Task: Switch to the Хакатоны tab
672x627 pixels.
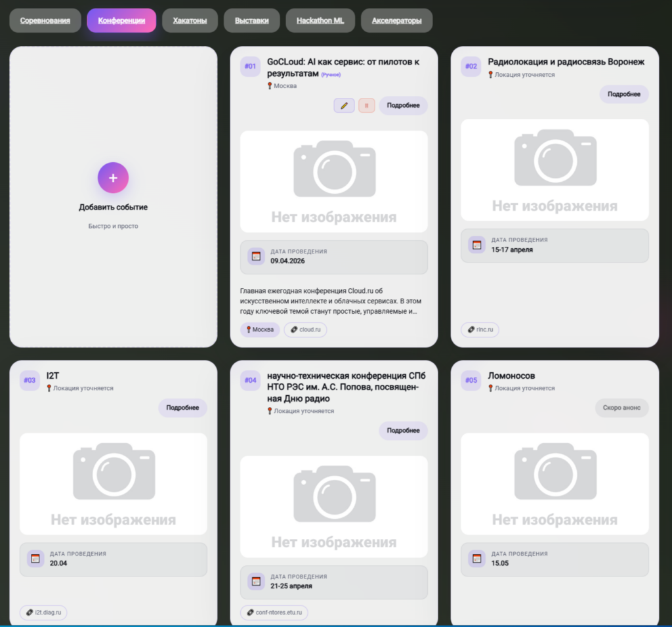Action: coord(190,20)
